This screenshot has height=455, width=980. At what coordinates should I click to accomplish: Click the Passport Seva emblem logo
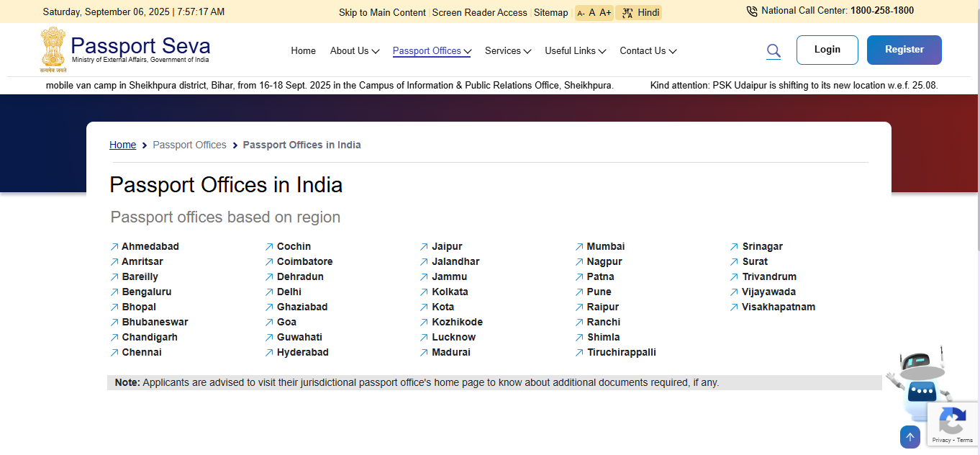coord(53,49)
